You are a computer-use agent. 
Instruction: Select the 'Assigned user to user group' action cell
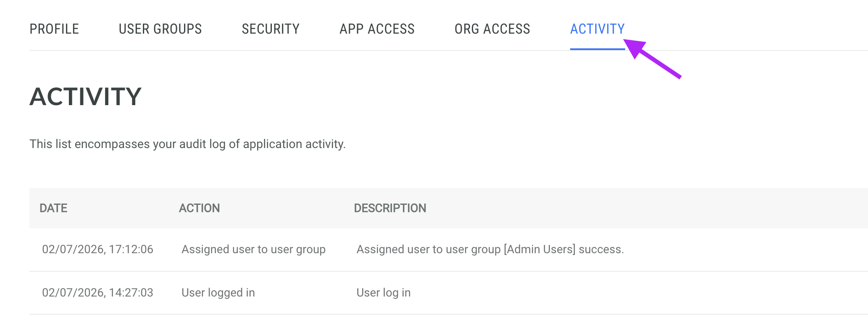(x=253, y=249)
